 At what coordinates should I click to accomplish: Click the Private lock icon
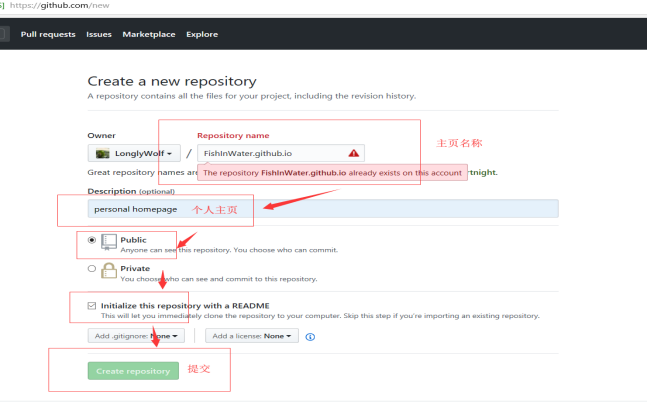[109, 271]
